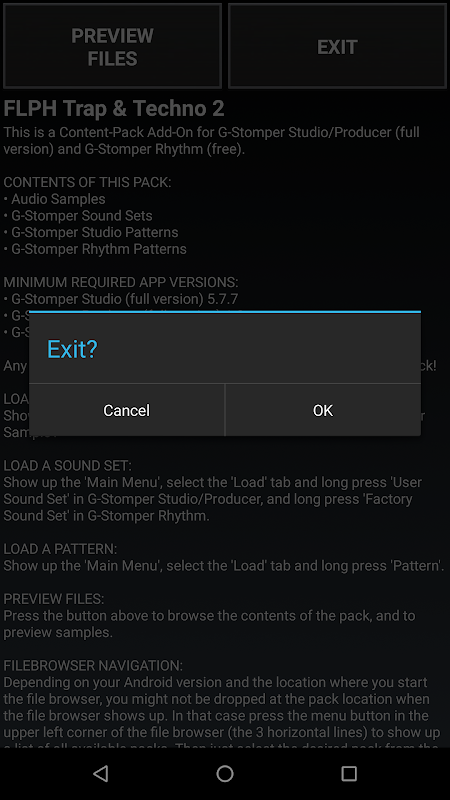Click the PREVIEW FILES button at top
The height and width of the screenshot is (800, 450).
[112, 46]
